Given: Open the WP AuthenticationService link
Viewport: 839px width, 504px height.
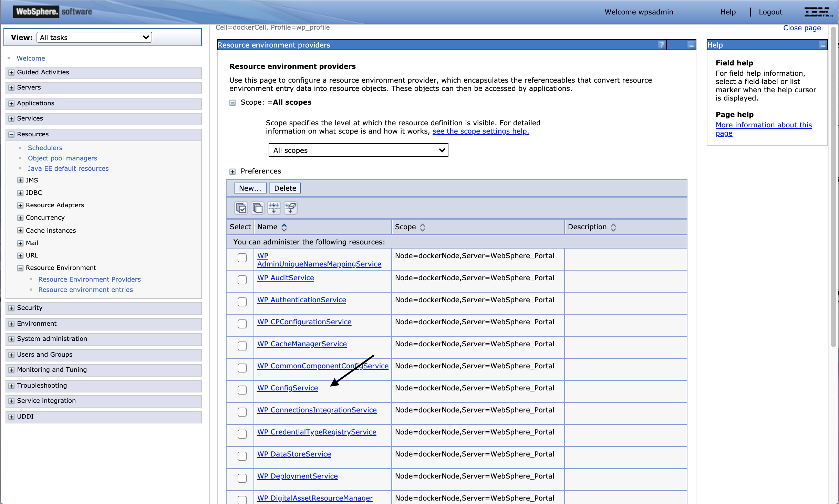Looking at the screenshot, I should click(x=302, y=300).
